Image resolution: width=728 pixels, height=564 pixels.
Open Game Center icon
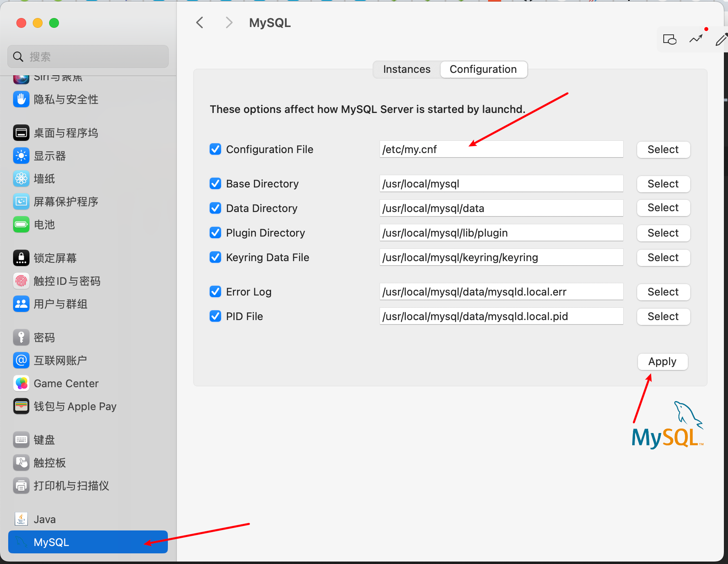tap(21, 383)
